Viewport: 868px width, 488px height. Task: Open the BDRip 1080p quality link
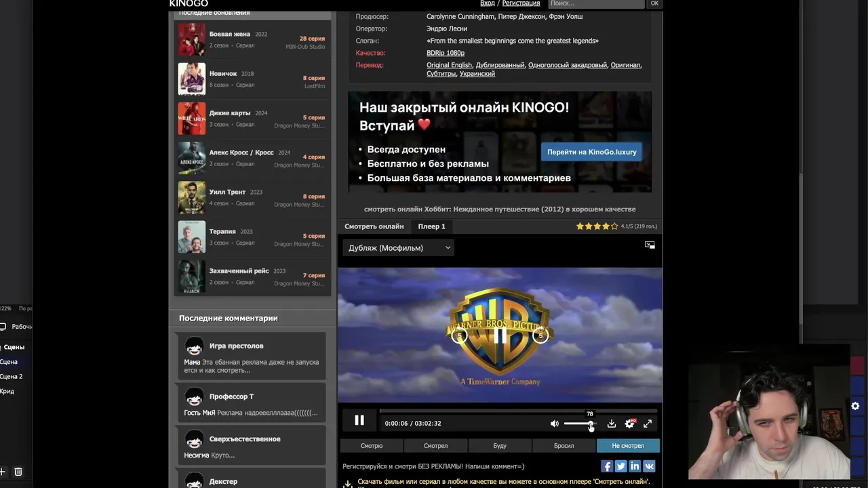(446, 53)
